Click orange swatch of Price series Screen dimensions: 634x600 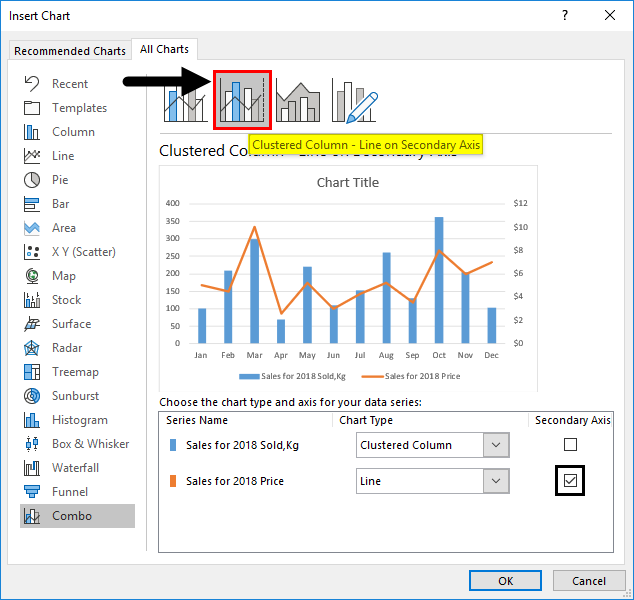pyautogui.click(x=173, y=481)
